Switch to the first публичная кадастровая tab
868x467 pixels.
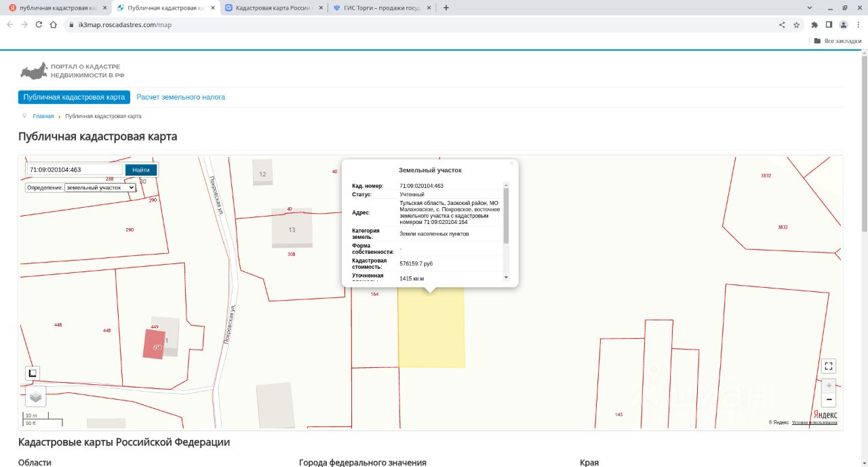point(57,8)
